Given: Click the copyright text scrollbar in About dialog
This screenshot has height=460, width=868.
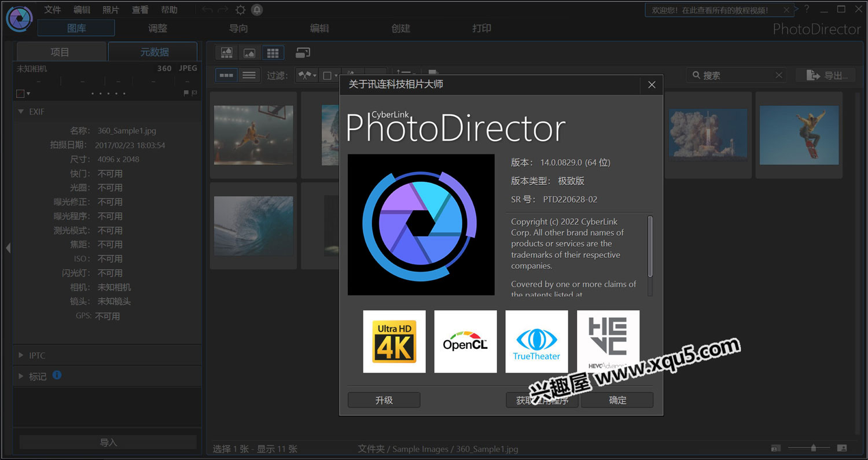Looking at the screenshot, I should pyautogui.click(x=650, y=246).
